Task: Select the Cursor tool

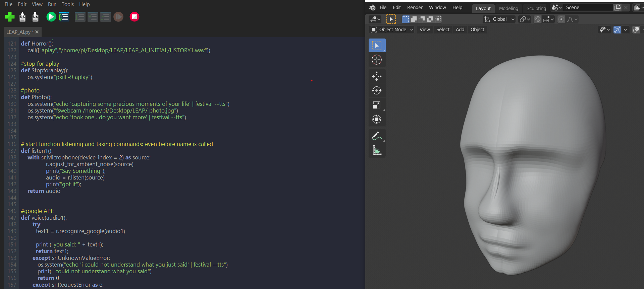Action: click(377, 60)
